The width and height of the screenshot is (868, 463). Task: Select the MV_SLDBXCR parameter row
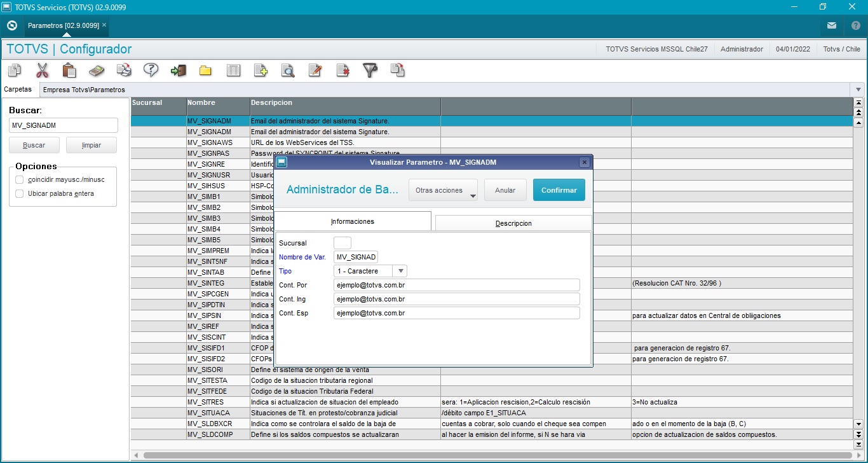tap(492, 424)
